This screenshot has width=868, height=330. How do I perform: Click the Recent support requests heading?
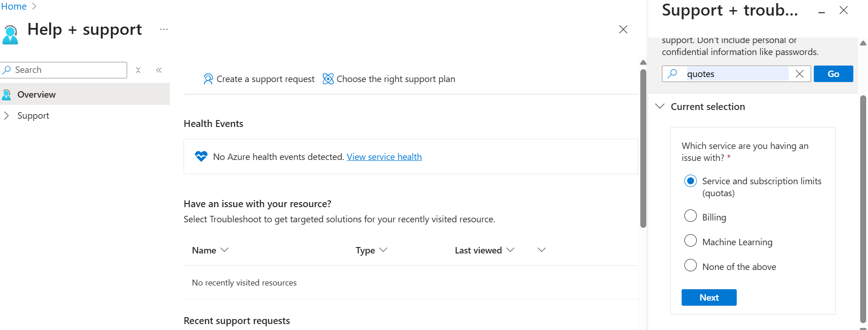[237, 321]
